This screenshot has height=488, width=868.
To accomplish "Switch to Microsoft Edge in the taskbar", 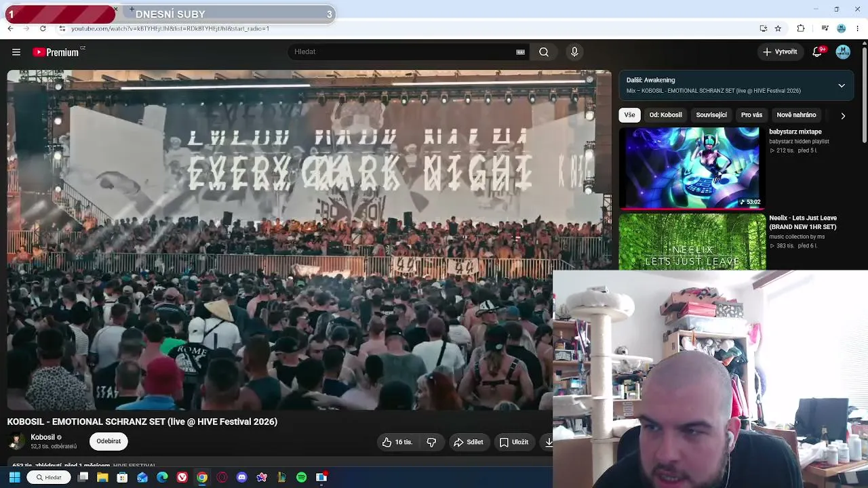I will click(162, 477).
